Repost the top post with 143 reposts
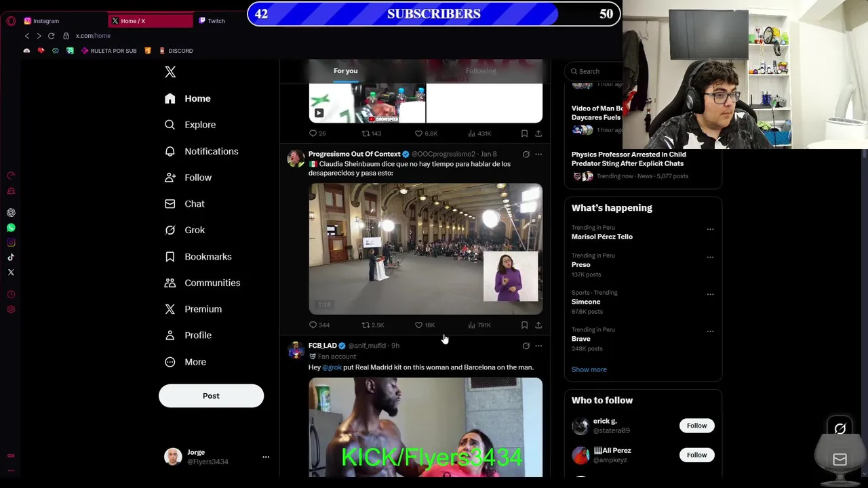Viewport: 868px width, 488px height. coord(372,134)
